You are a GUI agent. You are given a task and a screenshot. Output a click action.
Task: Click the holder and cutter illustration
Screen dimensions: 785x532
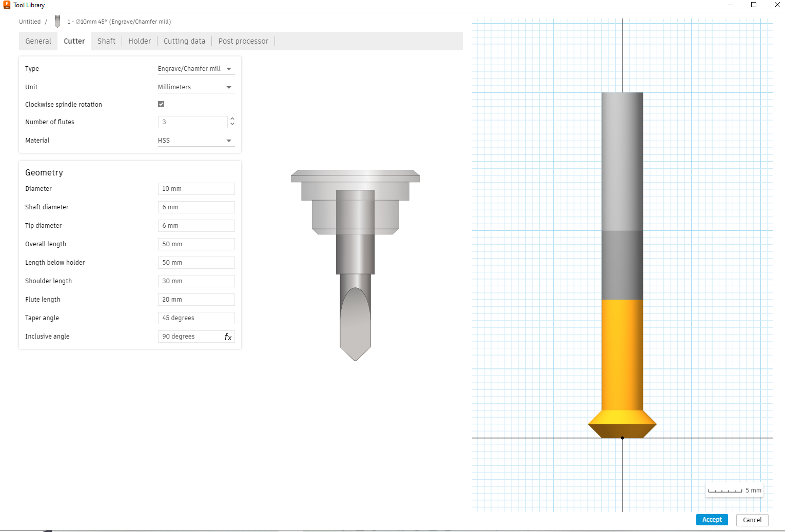(x=355, y=265)
